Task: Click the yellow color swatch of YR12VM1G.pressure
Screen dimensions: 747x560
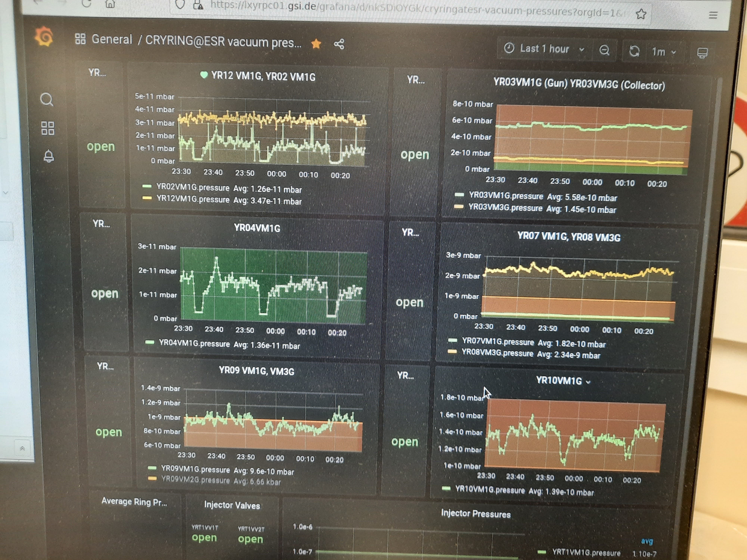Action: point(147,198)
